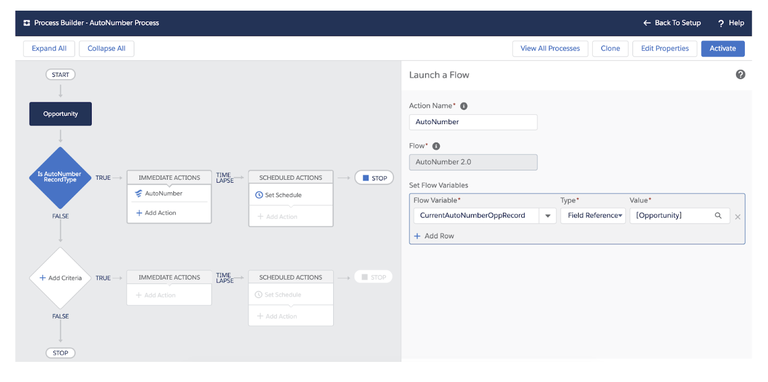
Task: Click the clock icon for Set Schedule
Action: coord(259,195)
